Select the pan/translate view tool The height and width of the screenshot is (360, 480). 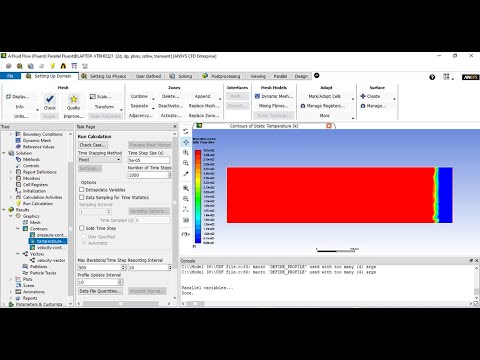[186, 142]
